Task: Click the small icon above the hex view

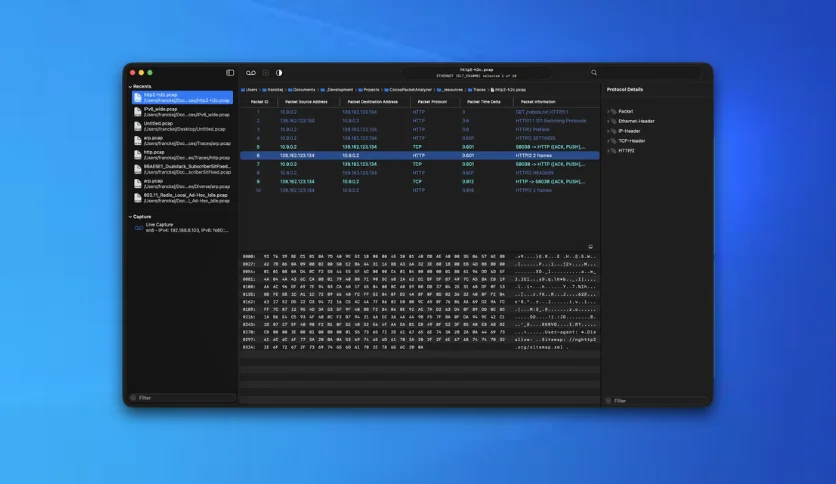Action: (590, 247)
